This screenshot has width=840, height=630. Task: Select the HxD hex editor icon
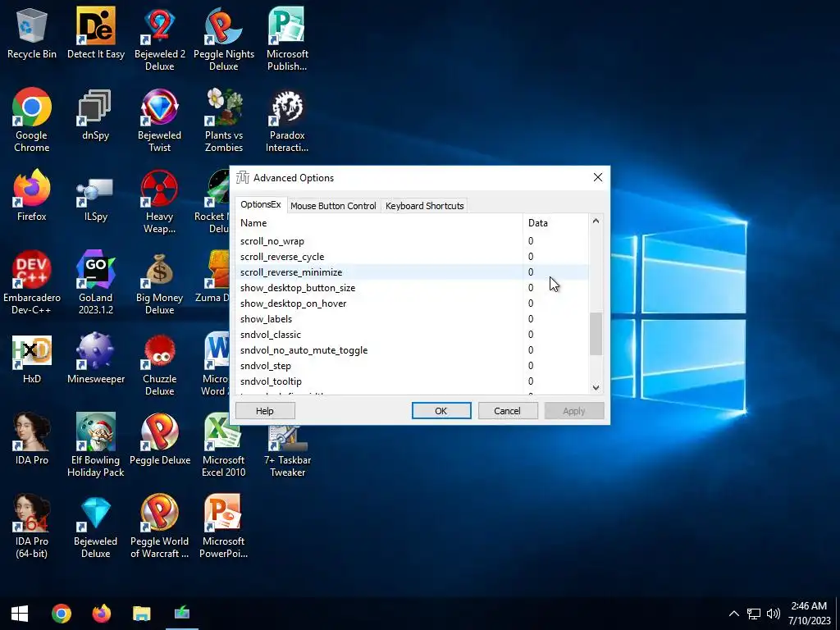click(32, 358)
